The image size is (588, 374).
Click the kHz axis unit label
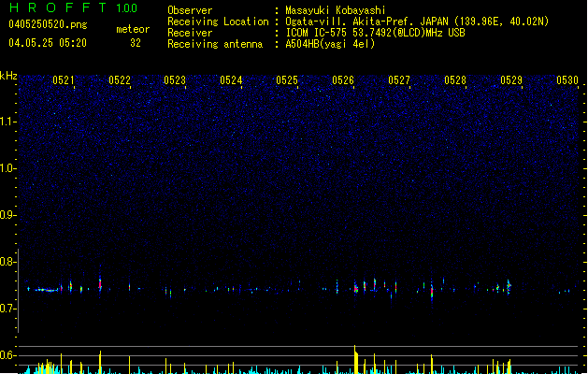click(x=8, y=76)
